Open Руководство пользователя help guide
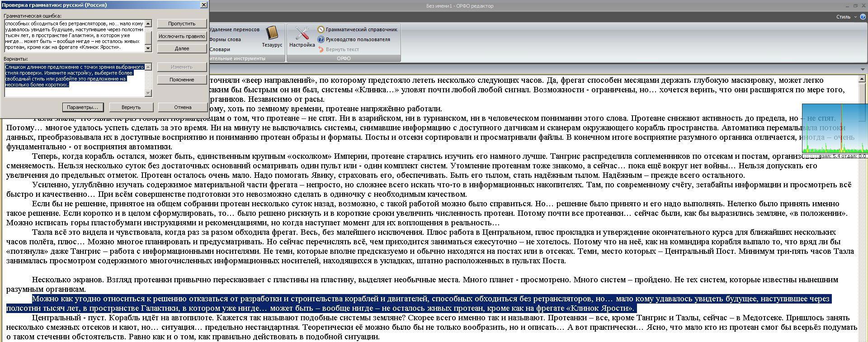868x342 pixels. coord(354,39)
